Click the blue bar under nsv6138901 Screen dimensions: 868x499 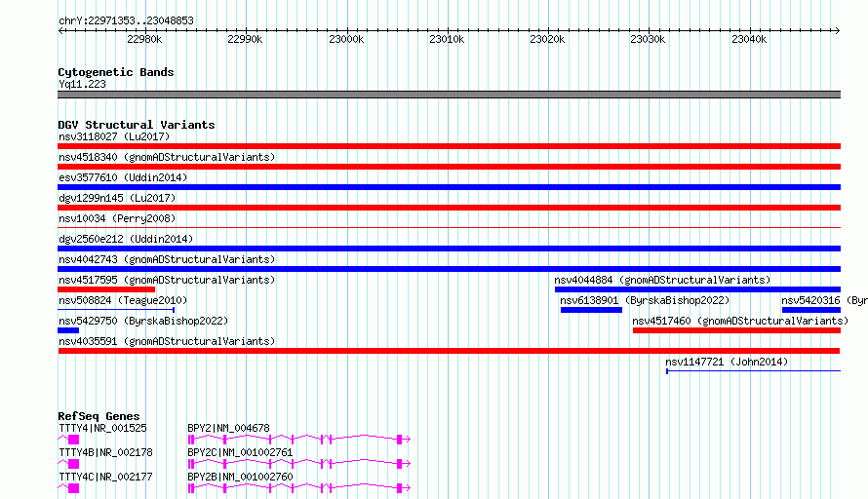click(591, 310)
